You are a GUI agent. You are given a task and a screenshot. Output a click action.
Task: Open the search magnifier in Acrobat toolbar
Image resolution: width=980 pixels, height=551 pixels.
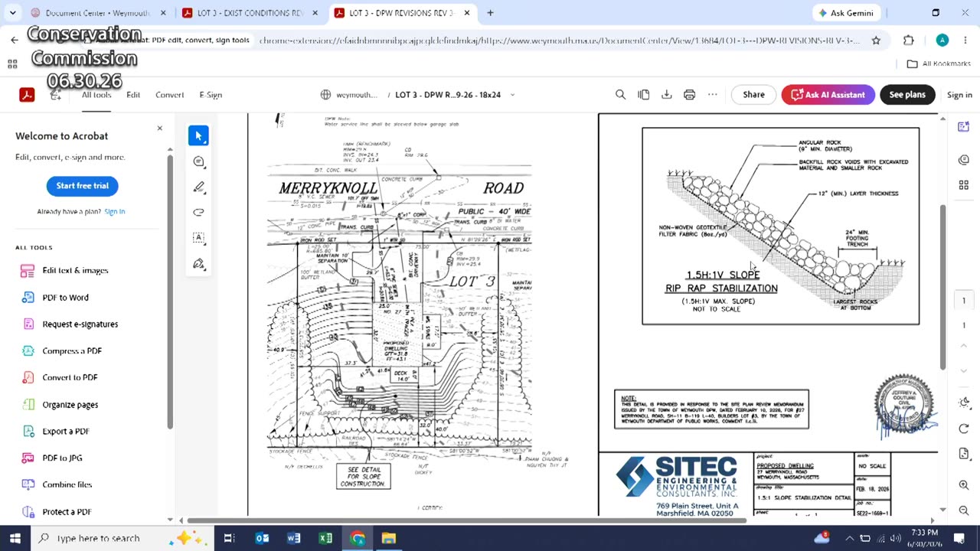point(620,95)
